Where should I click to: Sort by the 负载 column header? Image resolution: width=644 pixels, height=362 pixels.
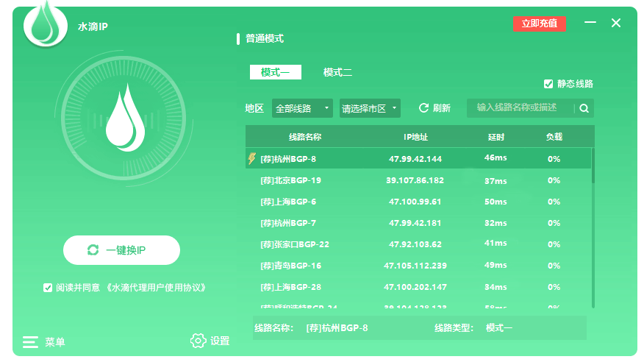pyautogui.click(x=554, y=137)
